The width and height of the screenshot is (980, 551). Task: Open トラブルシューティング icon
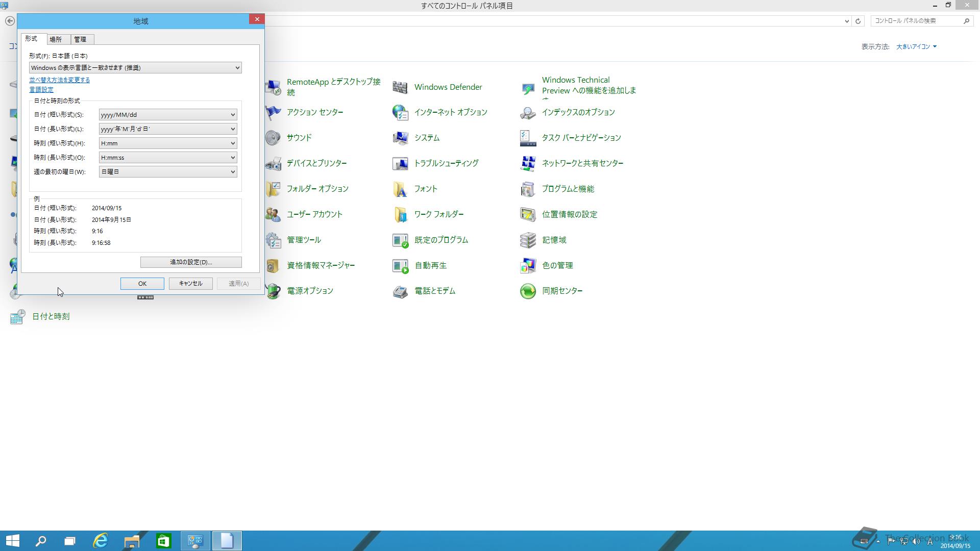click(400, 164)
